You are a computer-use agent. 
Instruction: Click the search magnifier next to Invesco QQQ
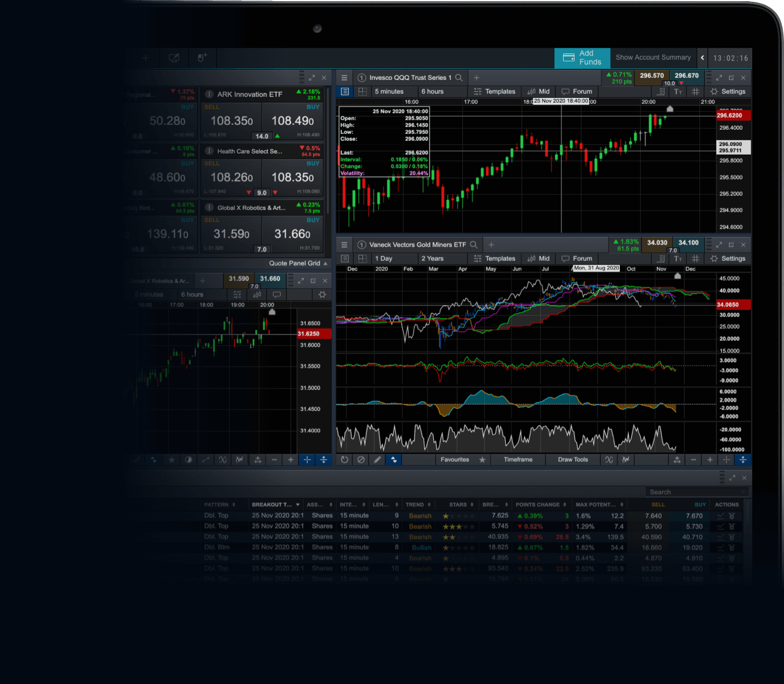pos(459,77)
